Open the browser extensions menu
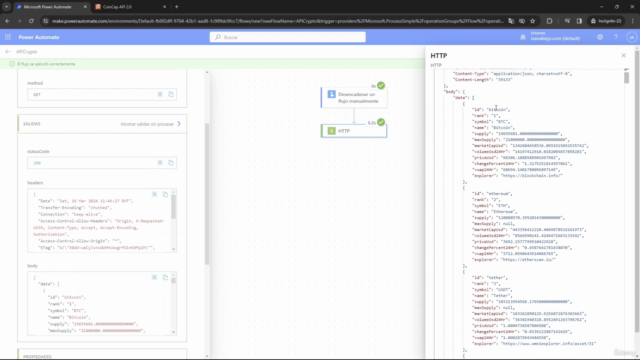This screenshot has width=640, height=360. tap(549, 21)
